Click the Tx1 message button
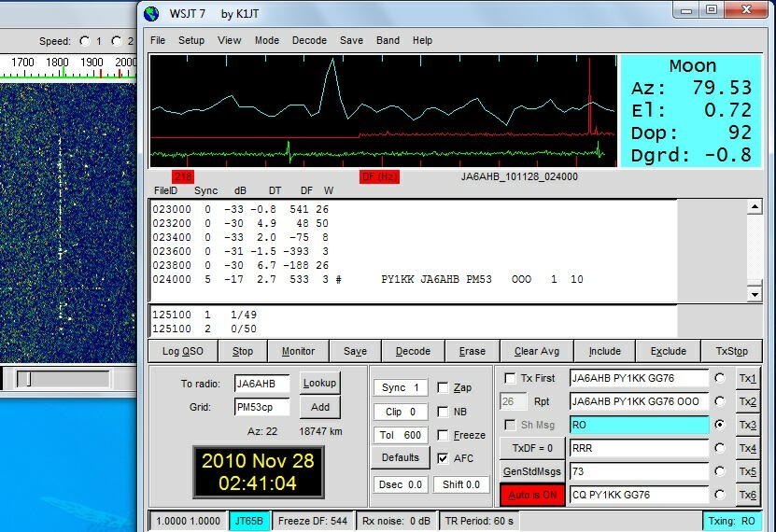This screenshot has width=776, height=532. point(747,378)
